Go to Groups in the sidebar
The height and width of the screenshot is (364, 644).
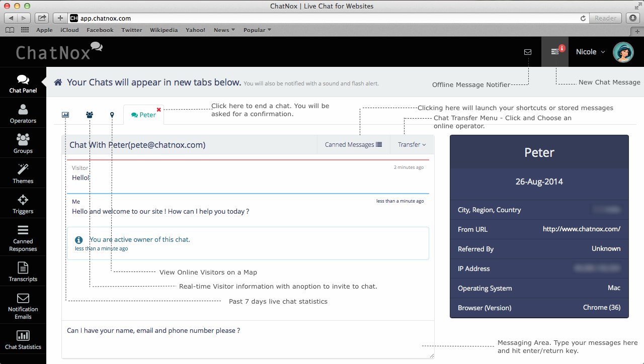23,143
